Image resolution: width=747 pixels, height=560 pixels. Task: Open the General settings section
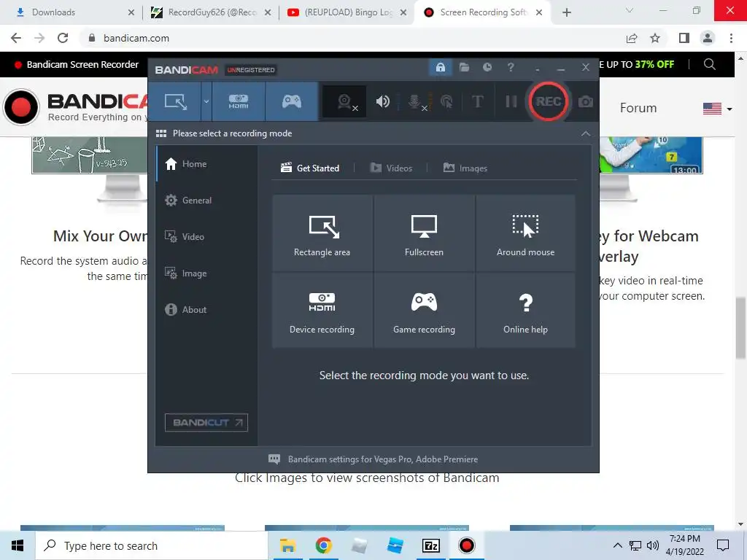[206, 201]
